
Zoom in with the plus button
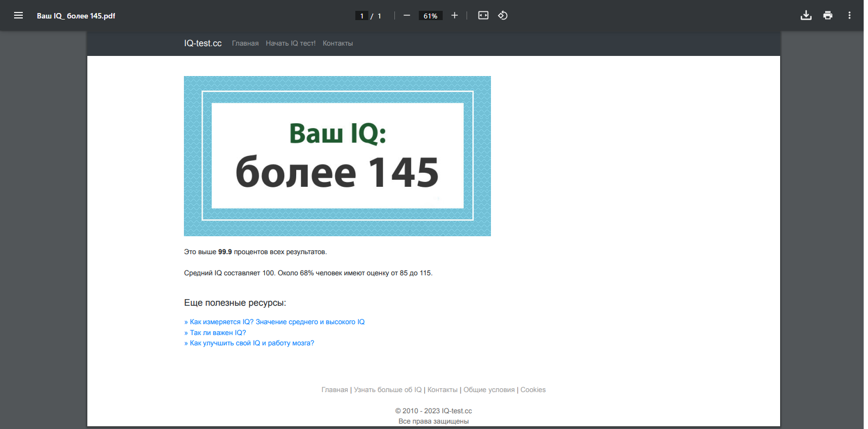click(455, 15)
